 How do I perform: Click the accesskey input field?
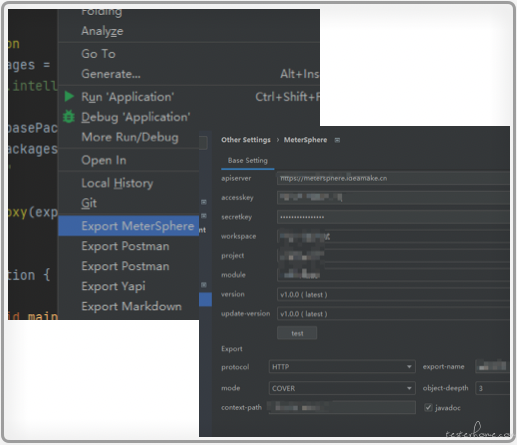(393, 198)
